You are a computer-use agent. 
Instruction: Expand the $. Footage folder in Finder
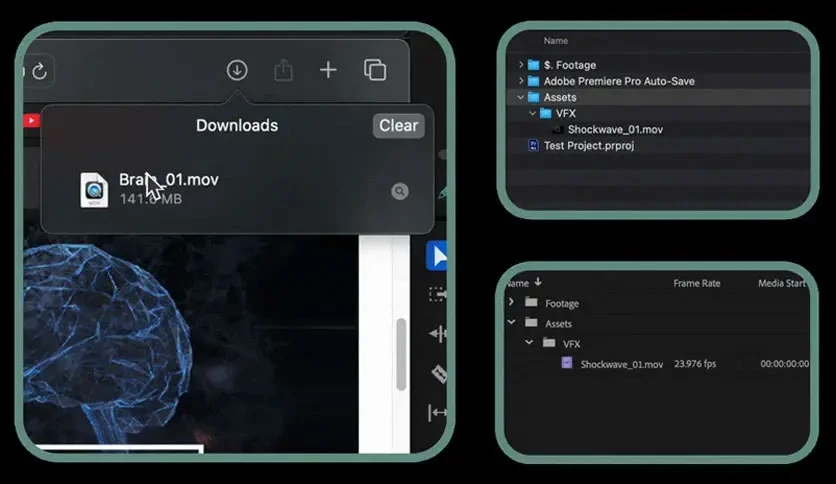coord(521,64)
